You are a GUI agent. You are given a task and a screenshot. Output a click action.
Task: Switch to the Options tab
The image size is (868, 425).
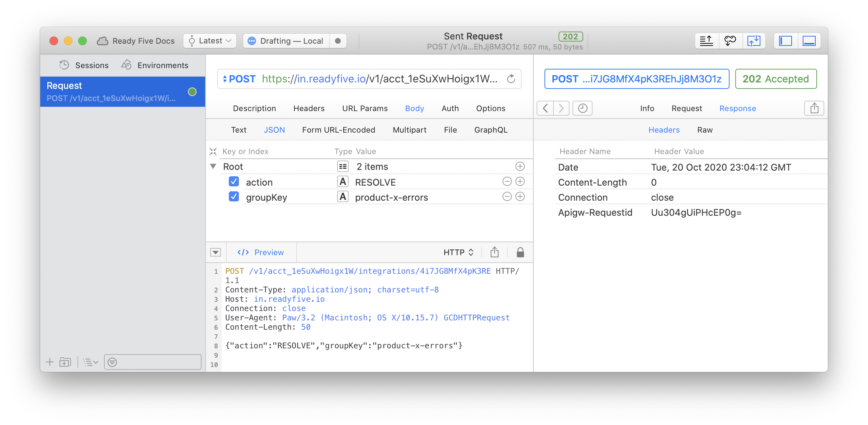[491, 108]
